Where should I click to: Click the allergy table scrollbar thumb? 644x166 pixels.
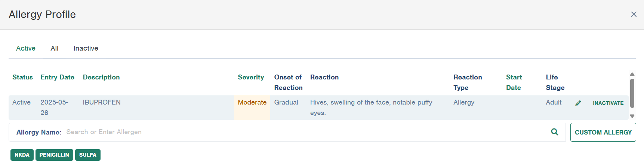[632, 93]
